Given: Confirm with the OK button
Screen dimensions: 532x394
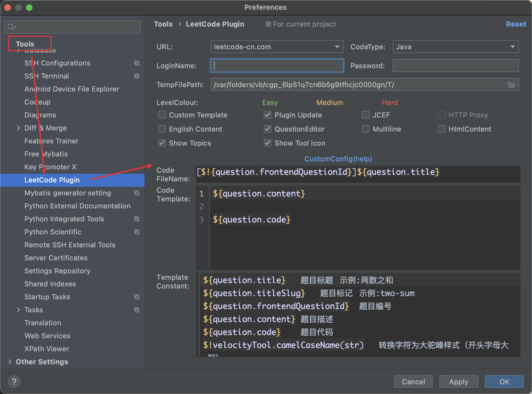Looking at the screenshot, I should tap(504, 382).
